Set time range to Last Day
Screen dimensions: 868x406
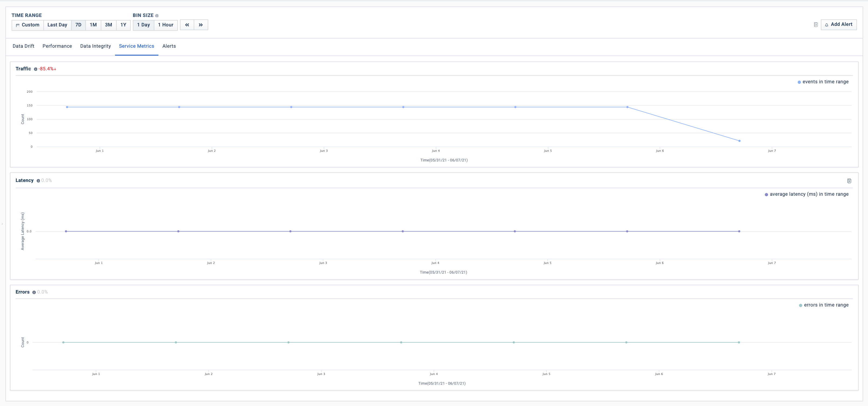click(x=57, y=25)
